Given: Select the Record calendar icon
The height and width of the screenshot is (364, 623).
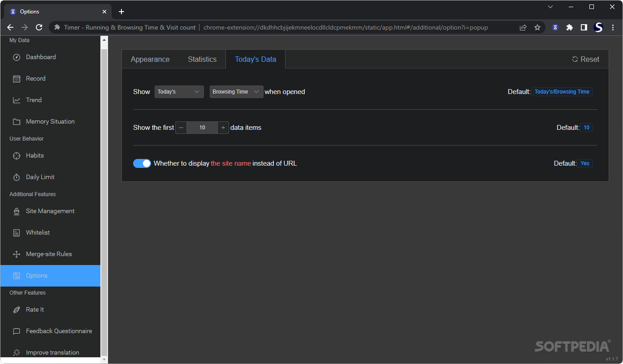Looking at the screenshot, I should pyautogui.click(x=17, y=79).
